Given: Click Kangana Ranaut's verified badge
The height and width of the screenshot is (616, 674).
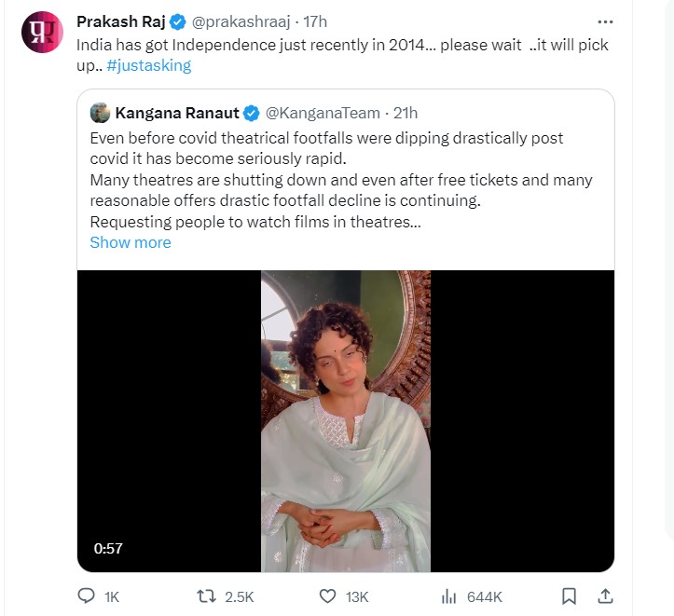Looking at the screenshot, I should click(252, 113).
